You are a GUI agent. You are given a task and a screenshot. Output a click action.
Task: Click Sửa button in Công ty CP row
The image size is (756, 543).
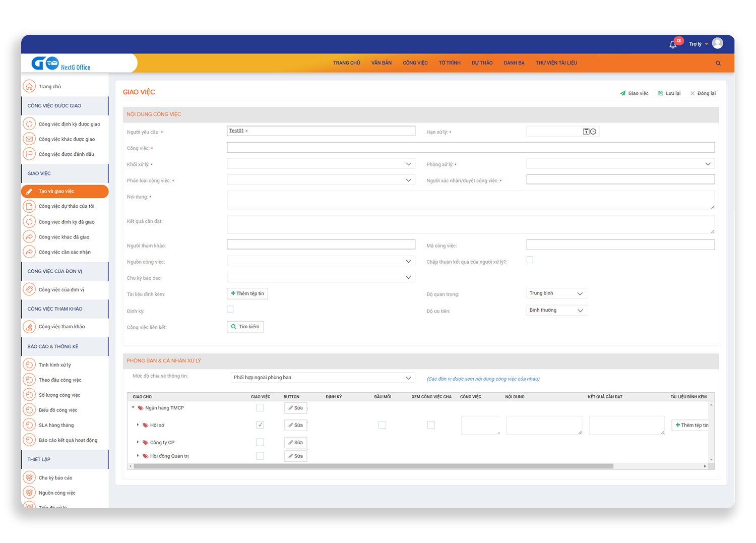tap(296, 442)
